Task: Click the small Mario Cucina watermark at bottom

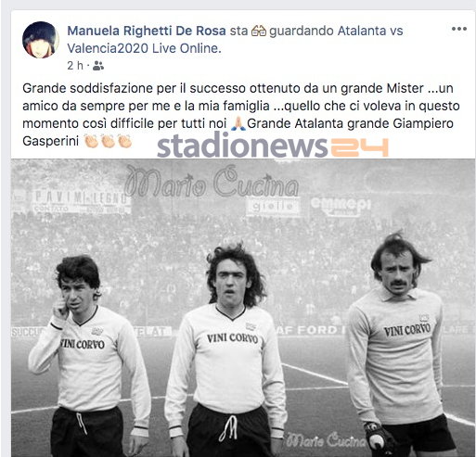Action: 326,440
